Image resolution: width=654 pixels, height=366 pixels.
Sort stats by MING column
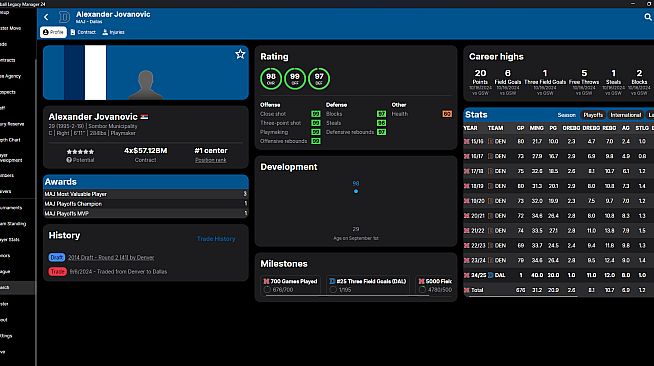(536, 128)
